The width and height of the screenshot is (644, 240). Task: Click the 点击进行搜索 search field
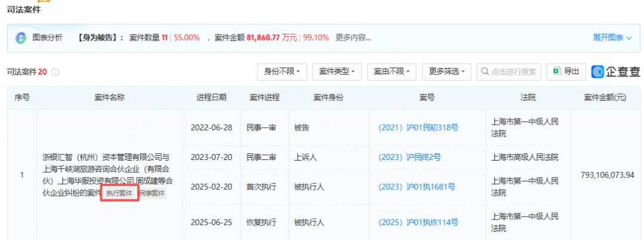pyautogui.click(x=509, y=72)
